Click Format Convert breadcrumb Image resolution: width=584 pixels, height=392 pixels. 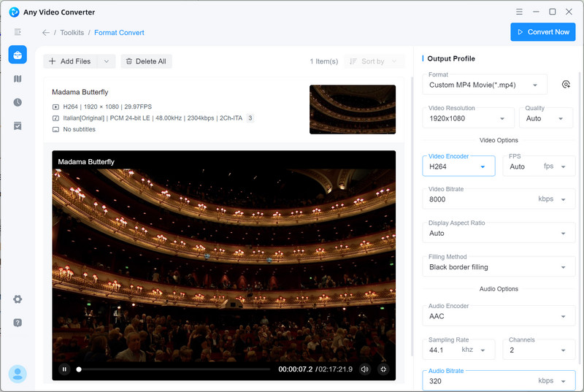pyautogui.click(x=119, y=33)
